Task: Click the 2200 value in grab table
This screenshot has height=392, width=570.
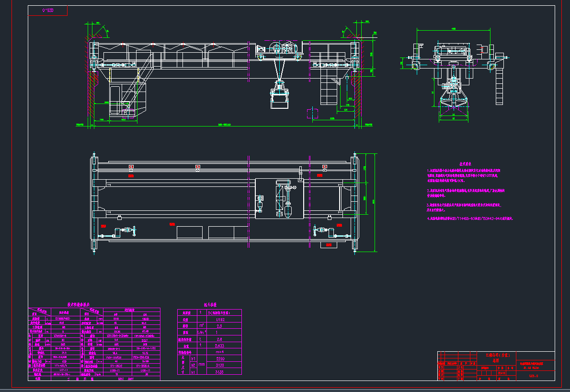Action: (x=220, y=358)
